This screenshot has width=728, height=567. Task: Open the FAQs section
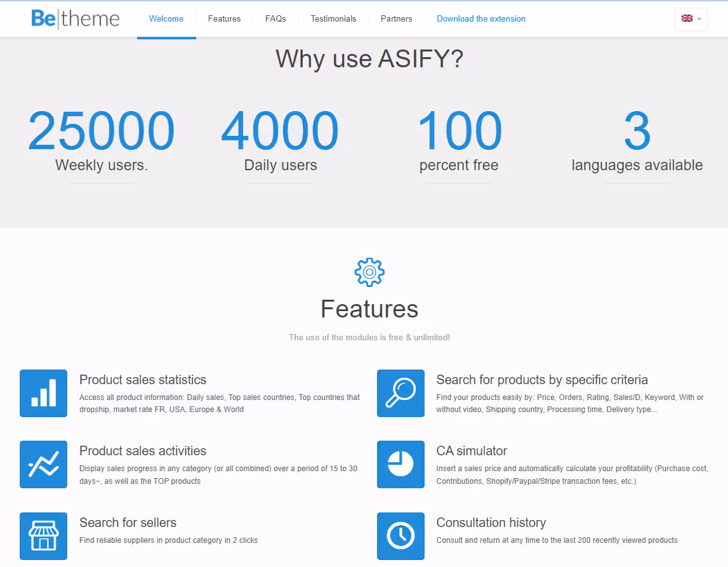click(275, 19)
